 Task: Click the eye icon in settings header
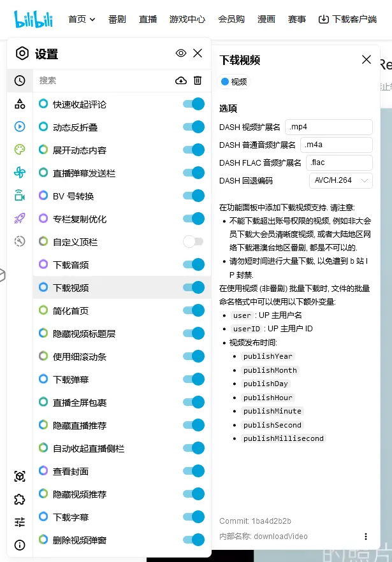click(x=181, y=54)
